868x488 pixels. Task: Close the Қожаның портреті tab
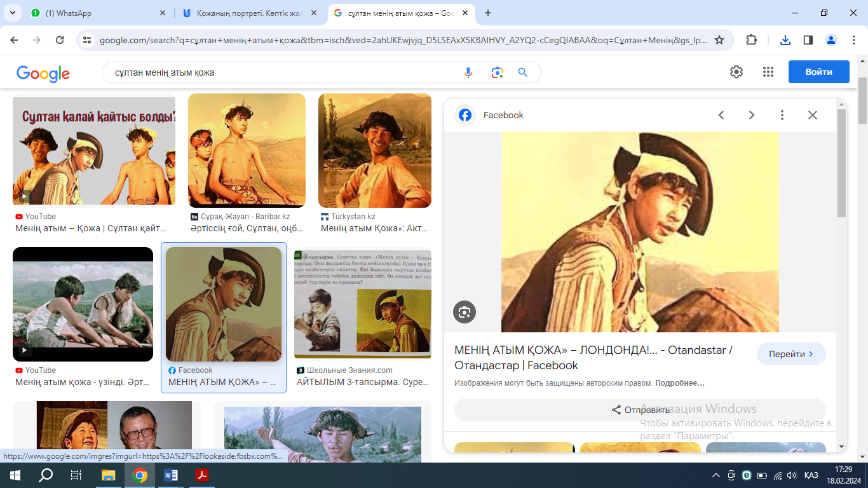[x=313, y=13]
